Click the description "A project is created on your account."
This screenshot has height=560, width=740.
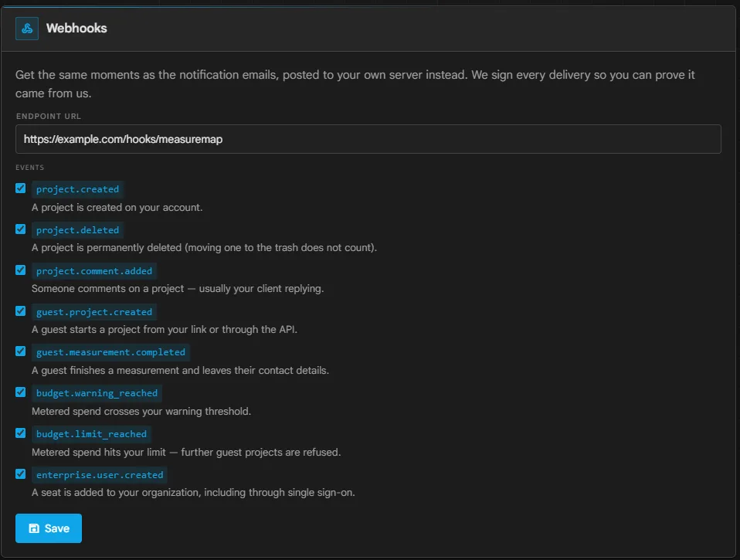[x=117, y=208]
